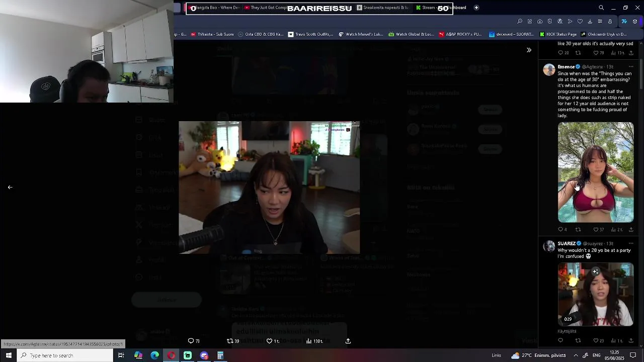
Task: Switch to the Stream dashboard tab
Action: click(442, 8)
